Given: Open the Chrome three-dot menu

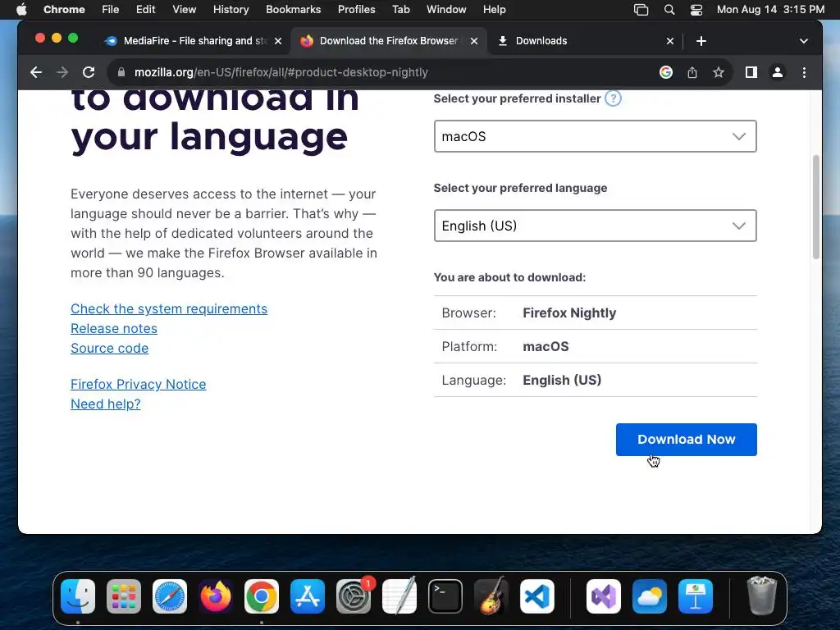Looking at the screenshot, I should coord(804,72).
